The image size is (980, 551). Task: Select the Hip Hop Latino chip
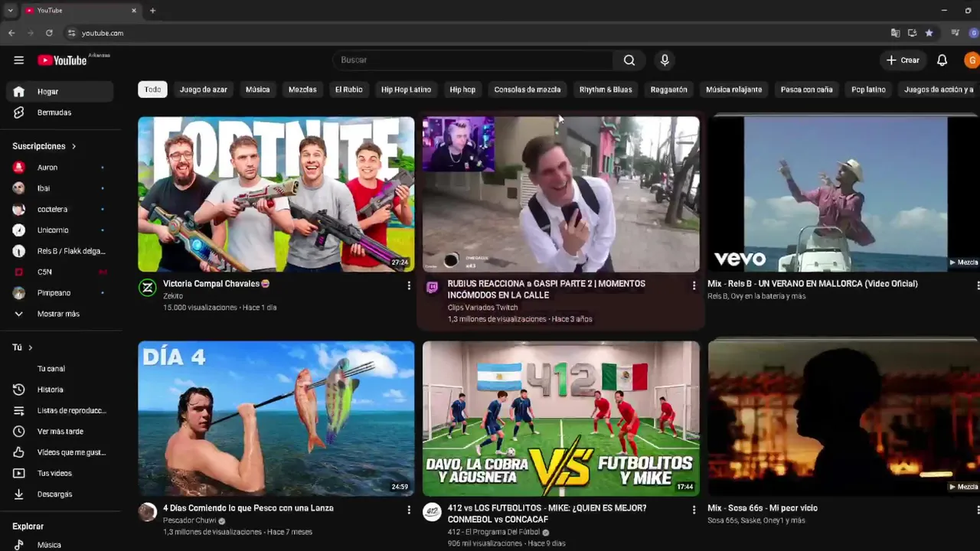pos(406,90)
